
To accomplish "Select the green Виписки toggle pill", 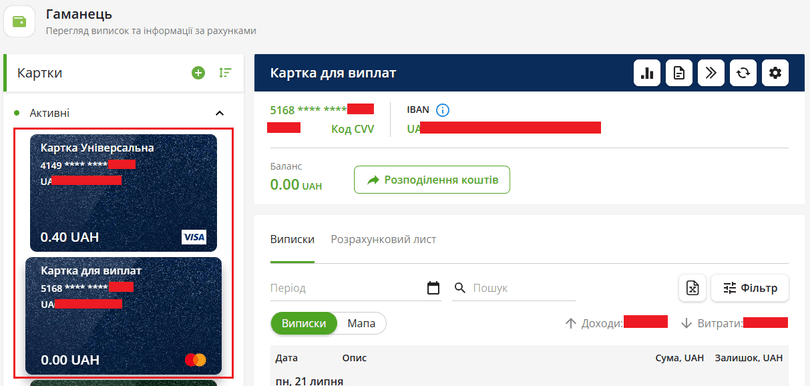I will (x=304, y=323).
